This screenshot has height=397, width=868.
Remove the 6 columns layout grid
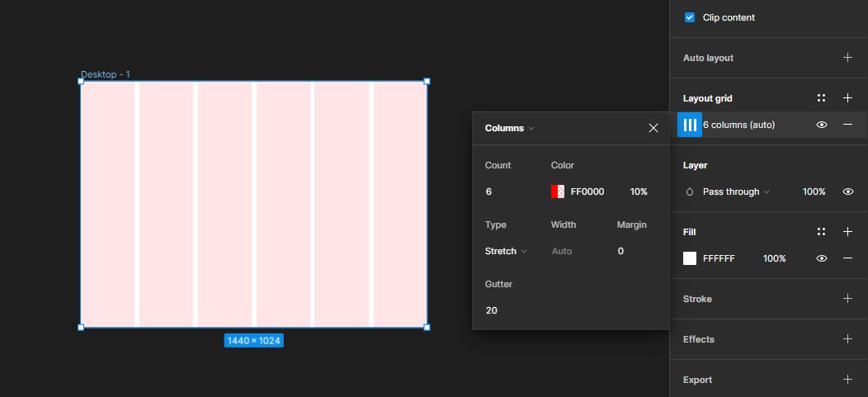pos(847,125)
